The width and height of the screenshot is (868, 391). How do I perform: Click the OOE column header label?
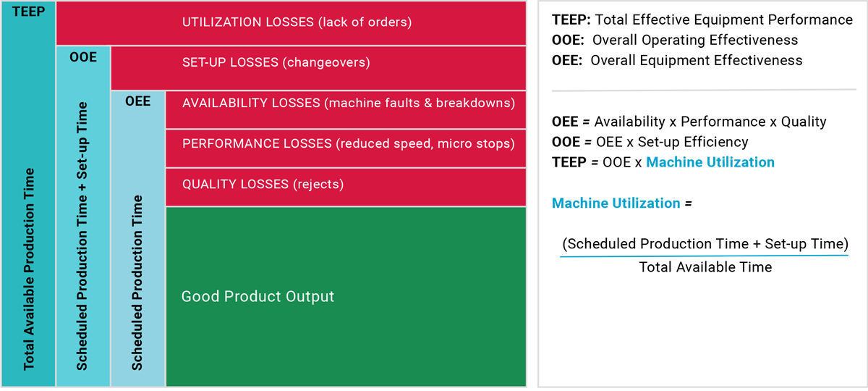(83, 56)
